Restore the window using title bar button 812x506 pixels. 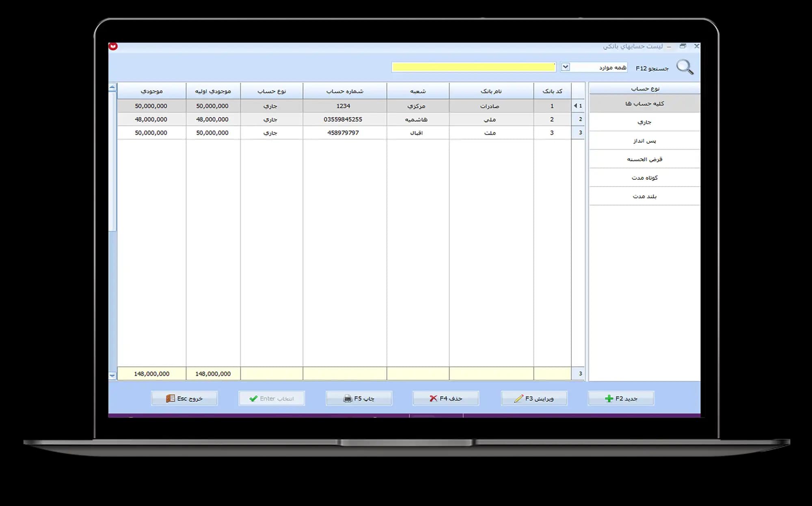(683, 46)
